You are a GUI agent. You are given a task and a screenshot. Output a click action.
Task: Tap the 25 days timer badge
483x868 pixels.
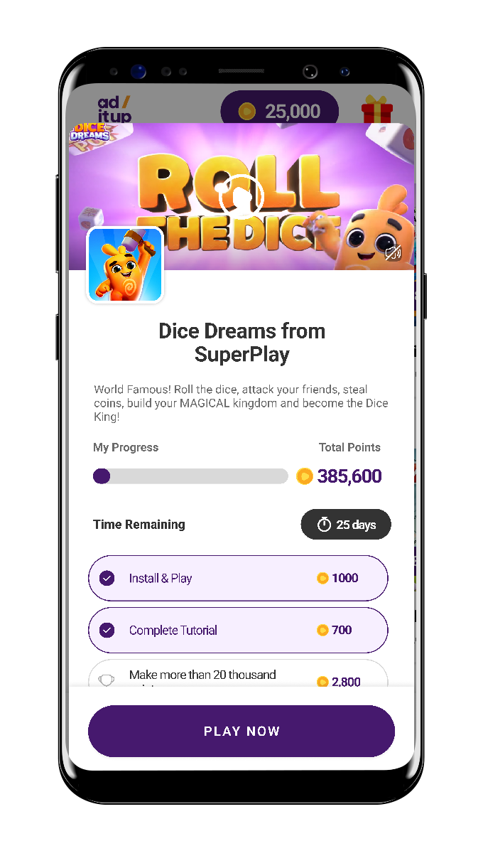[346, 525]
